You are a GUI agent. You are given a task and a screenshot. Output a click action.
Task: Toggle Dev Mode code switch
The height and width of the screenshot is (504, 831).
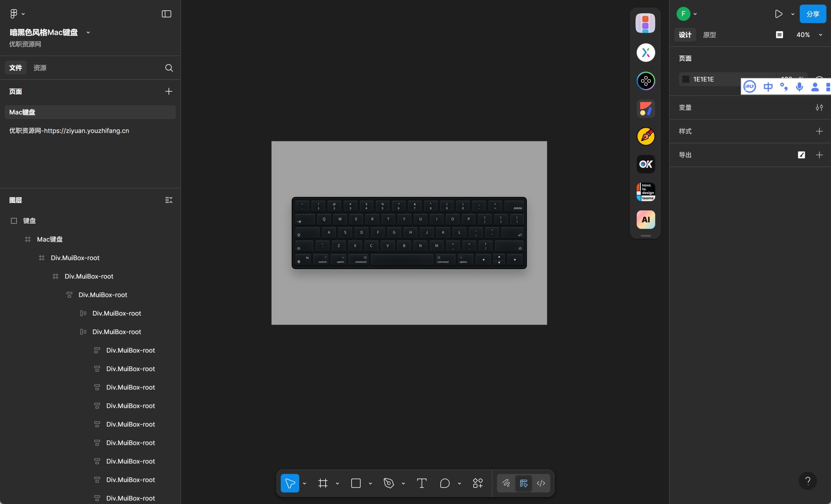541,483
